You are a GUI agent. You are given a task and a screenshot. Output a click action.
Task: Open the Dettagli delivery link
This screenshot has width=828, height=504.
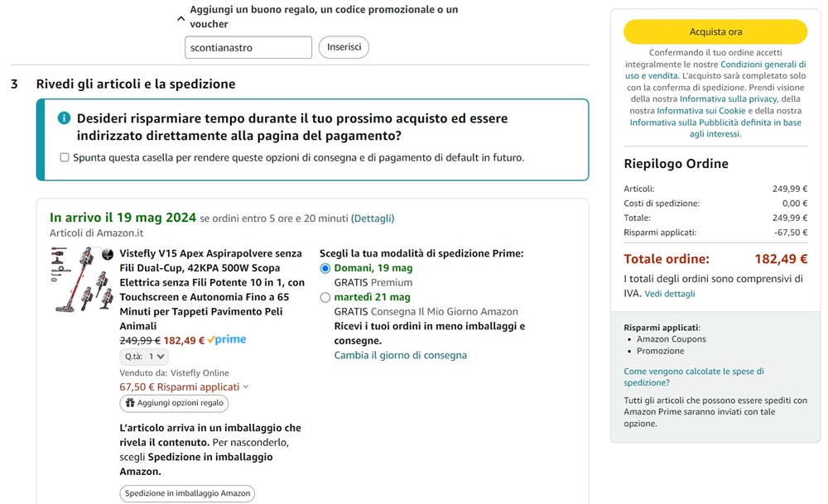click(373, 218)
